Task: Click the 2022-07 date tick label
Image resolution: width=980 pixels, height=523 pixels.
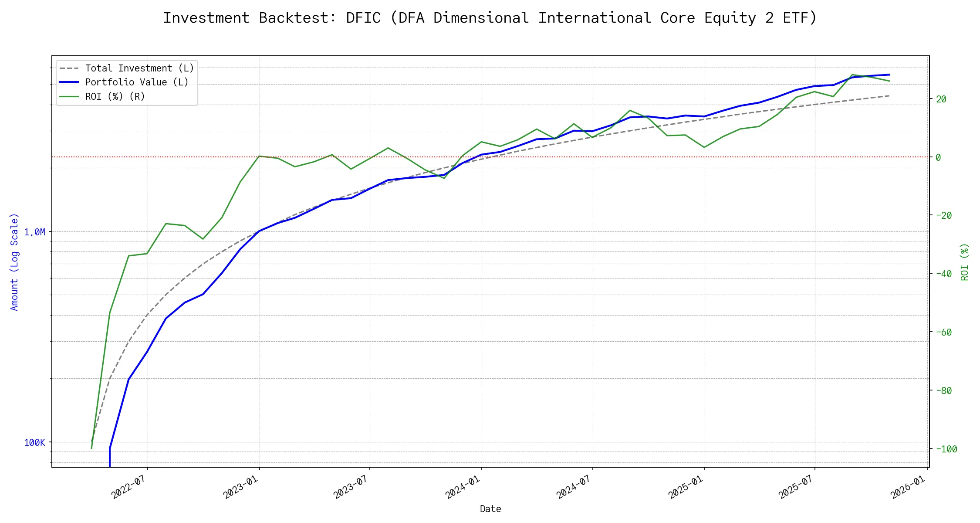Action: (x=128, y=487)
